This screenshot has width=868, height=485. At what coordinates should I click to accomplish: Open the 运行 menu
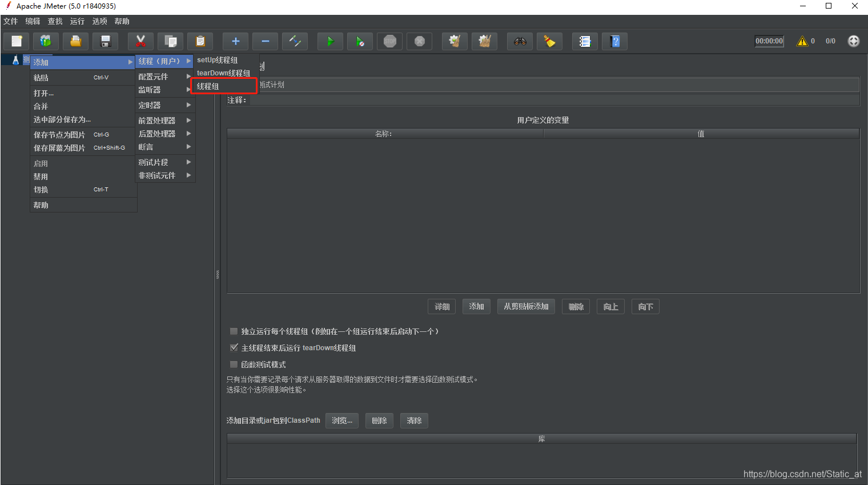coord(78,22)
